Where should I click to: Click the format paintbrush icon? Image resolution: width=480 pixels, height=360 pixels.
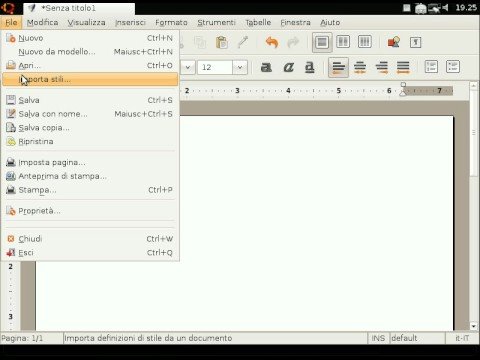click(243, 42)
